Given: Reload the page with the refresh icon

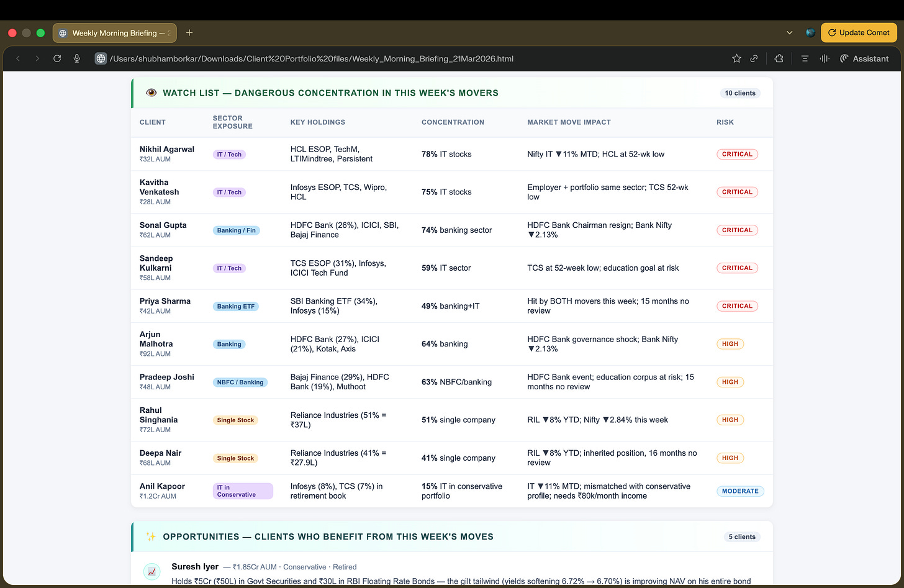Looking at the screenshot, I should click(57, 58).
